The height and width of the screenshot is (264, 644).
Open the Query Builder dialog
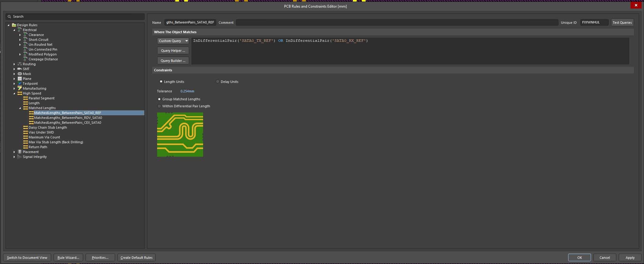click(x=173, y=61)
